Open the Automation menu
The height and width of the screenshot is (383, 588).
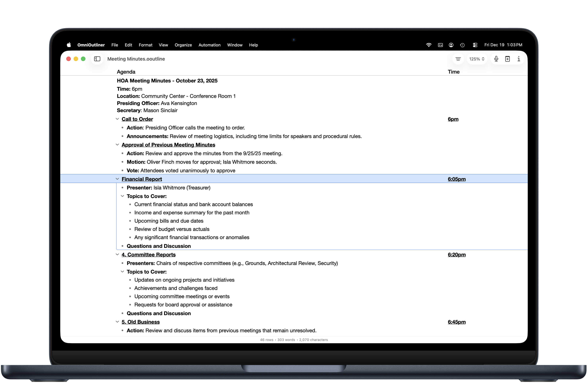(209, 45)
